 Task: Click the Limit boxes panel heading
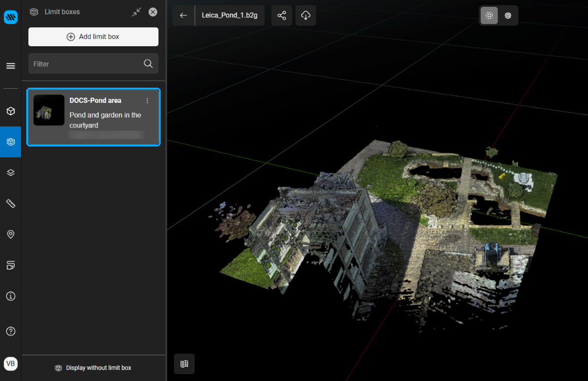click(x=62, y=12)
